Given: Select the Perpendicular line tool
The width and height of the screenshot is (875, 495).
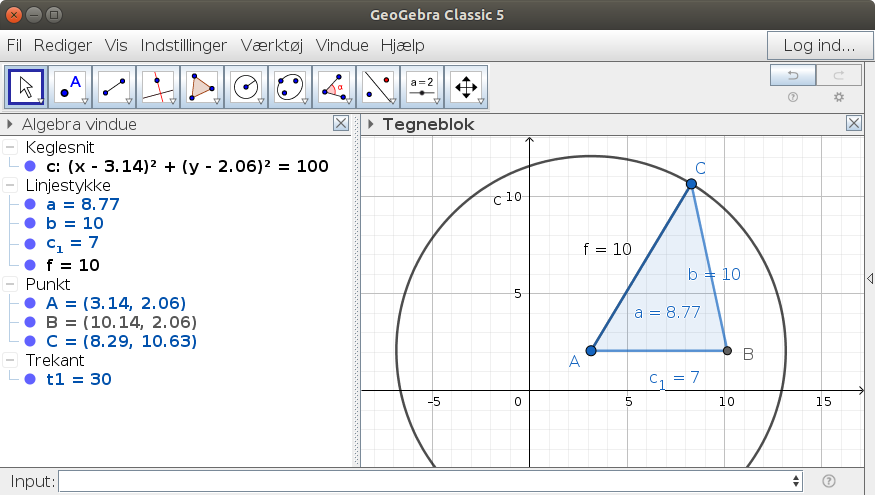Looking at the screenshot, I should [x=158, y=87].
